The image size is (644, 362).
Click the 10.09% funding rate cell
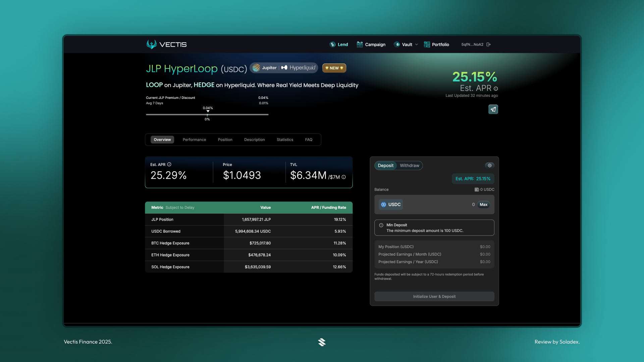tap(339, 255)
